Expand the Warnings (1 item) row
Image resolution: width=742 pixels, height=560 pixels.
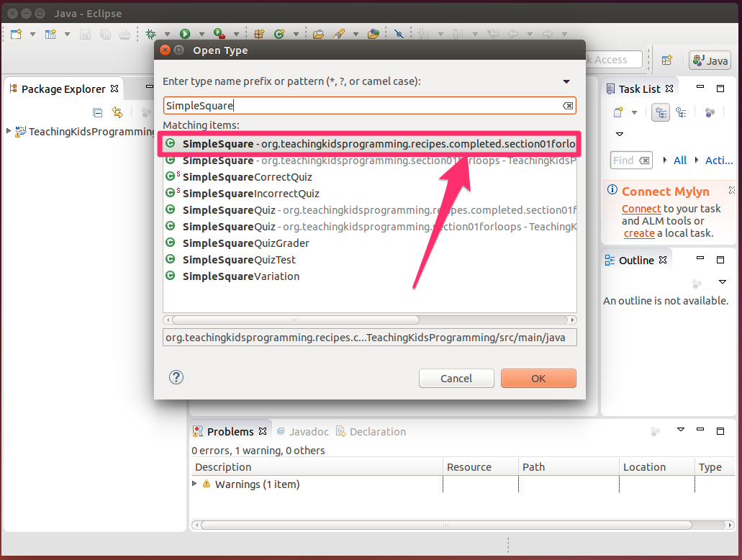click(195, 484)
